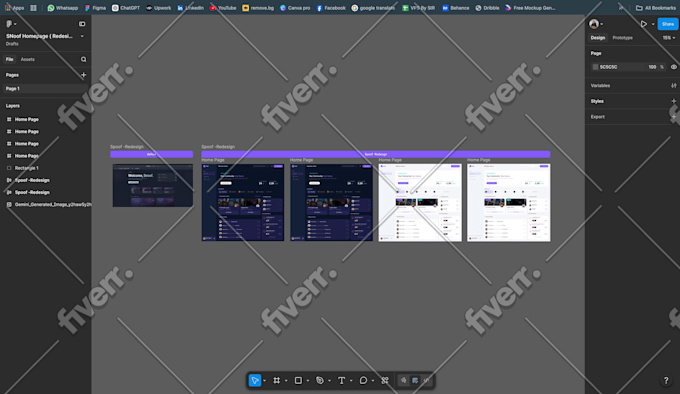Open Frame tool options dropdown arrow
The height and width of the screenshot is (394, 680).
click(286, 381)
